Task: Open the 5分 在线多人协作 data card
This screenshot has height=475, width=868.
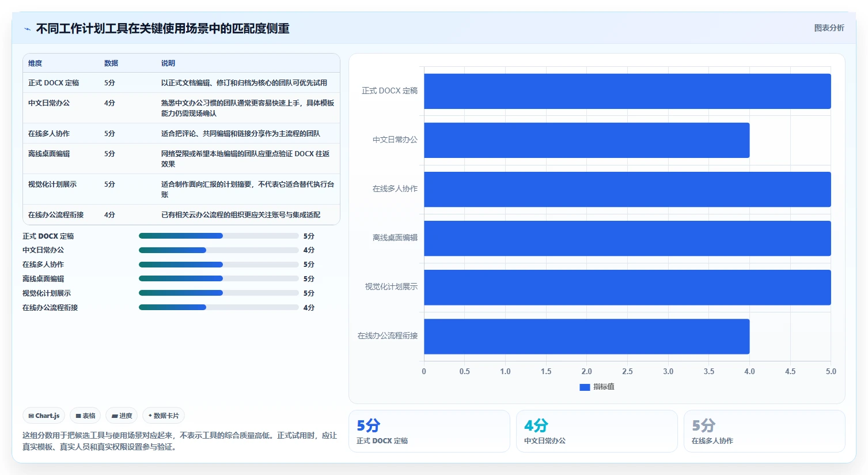Action: [764, 431]
